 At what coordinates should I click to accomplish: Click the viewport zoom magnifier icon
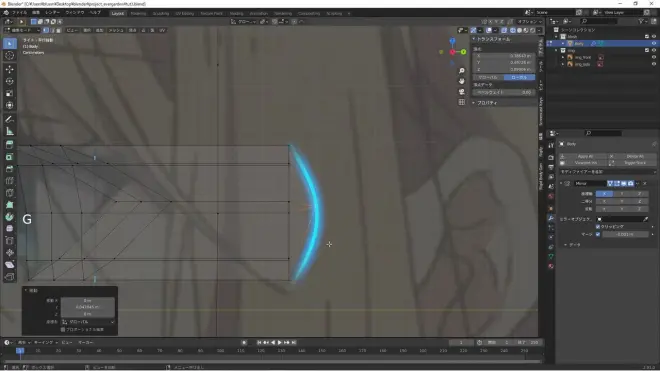[x=462, y=71]
